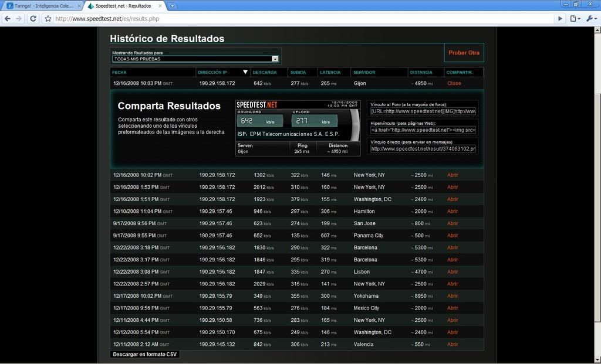Click the Histórico de Resultados heading
This screenshot has height=364, width=601.
tap(167, 39)
